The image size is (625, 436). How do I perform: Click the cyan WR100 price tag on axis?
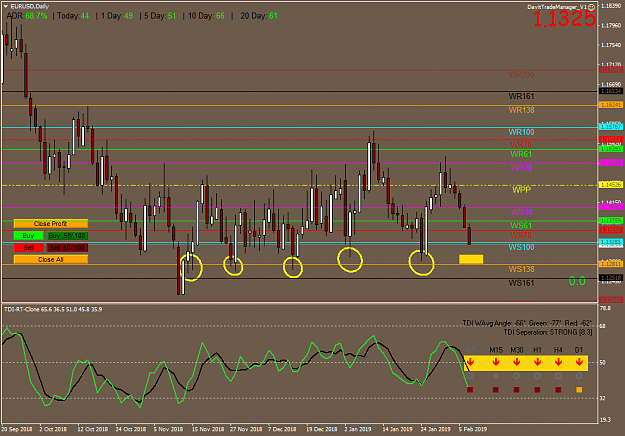tap(611, 127)
